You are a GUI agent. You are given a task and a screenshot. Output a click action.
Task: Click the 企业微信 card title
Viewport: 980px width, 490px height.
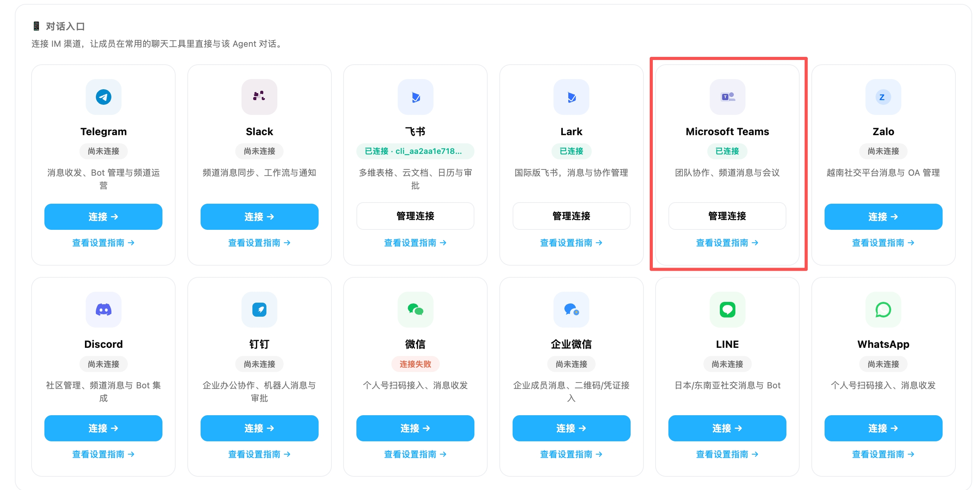[571, 344]
